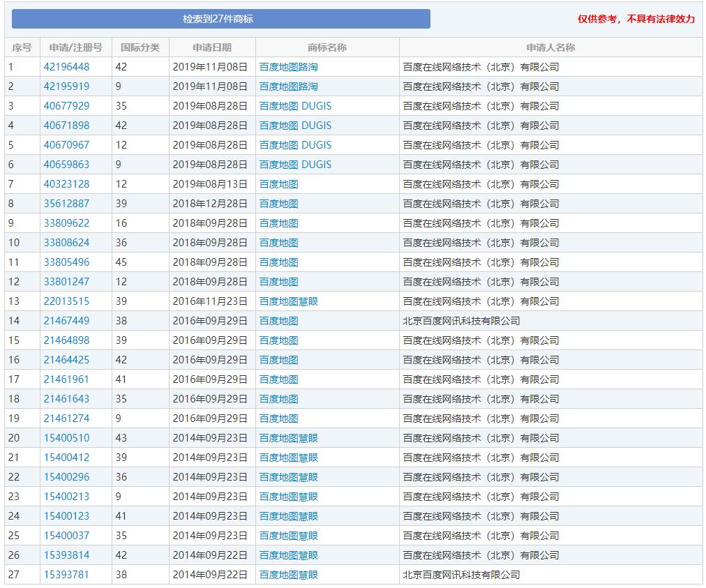Open registration number 21461643

[x=66, y=400]
